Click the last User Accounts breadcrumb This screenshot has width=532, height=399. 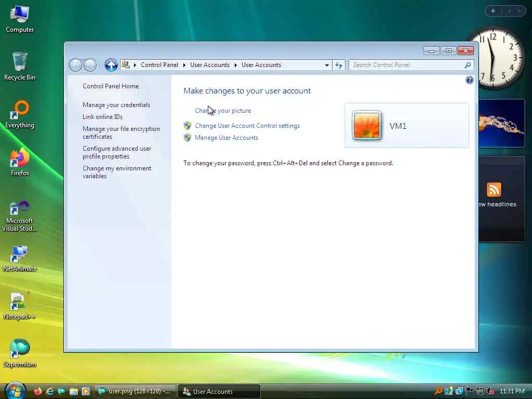click(261, 65)
